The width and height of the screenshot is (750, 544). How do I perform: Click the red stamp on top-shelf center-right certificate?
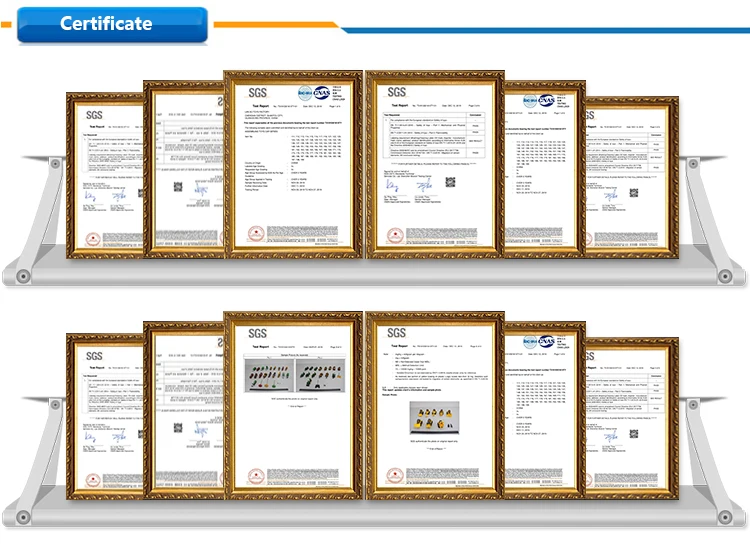click(395, 236)
